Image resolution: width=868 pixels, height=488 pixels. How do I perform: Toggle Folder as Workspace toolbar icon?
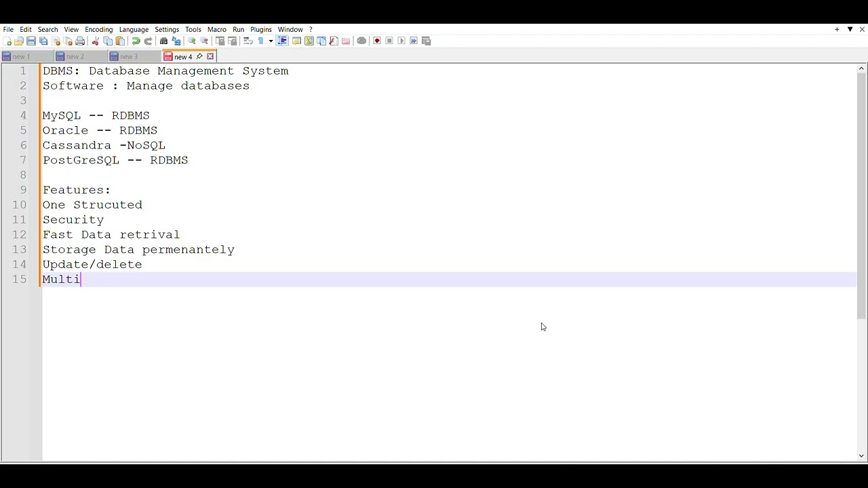coord(346,41)
